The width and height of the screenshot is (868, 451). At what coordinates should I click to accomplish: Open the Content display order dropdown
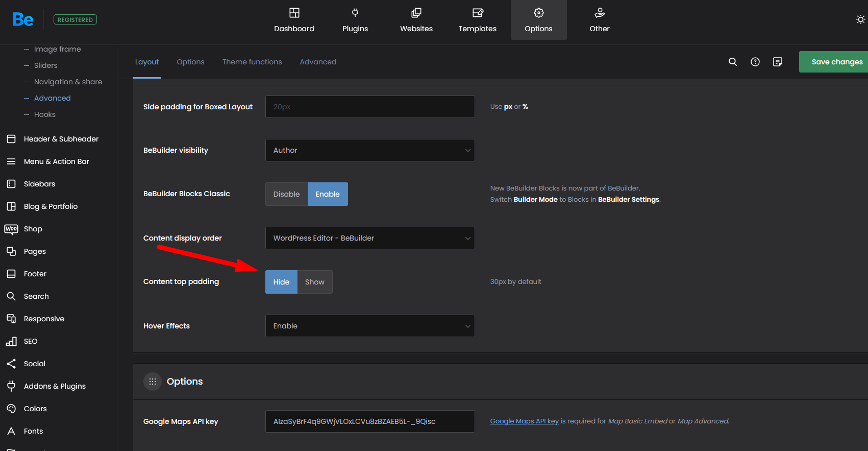pyautogui.click(x=370, y=238)
